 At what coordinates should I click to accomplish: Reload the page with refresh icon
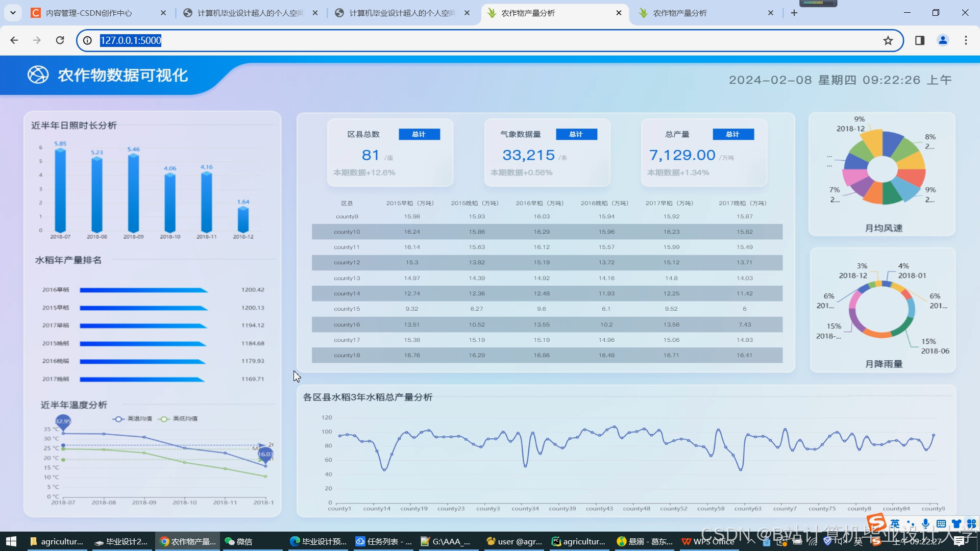click(x=60, y=40)
